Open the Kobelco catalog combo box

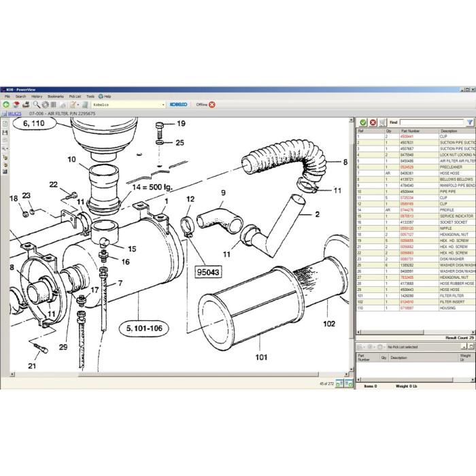point(129,105)
